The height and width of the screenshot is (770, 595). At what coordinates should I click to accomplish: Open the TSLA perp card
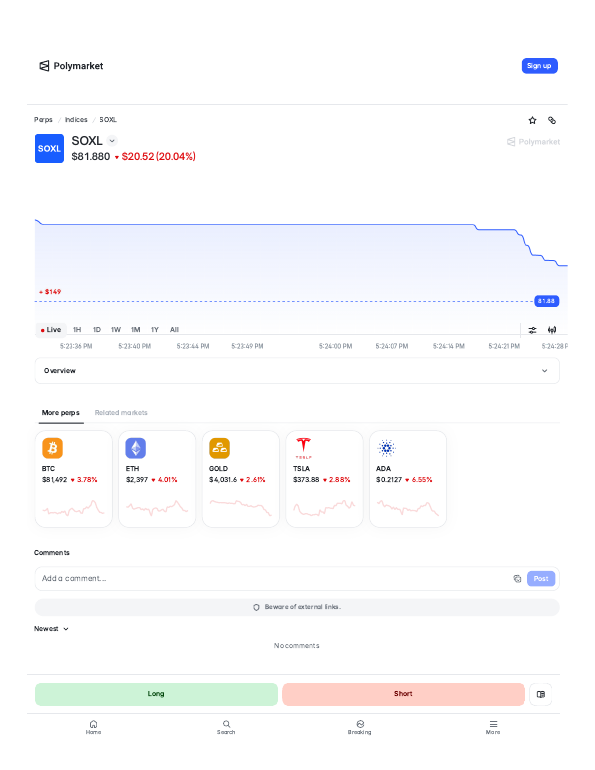coord(325,479)
